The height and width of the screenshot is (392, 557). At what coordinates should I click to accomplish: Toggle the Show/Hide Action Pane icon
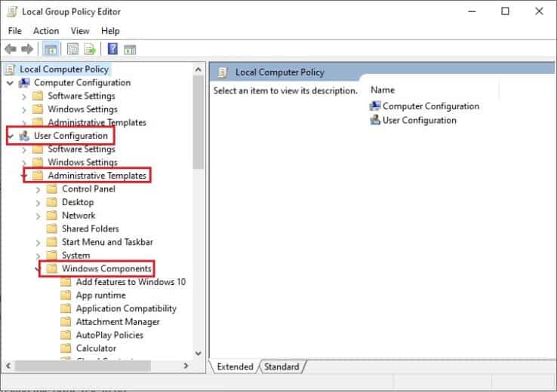pyautogui.click(x=130, y=50)
